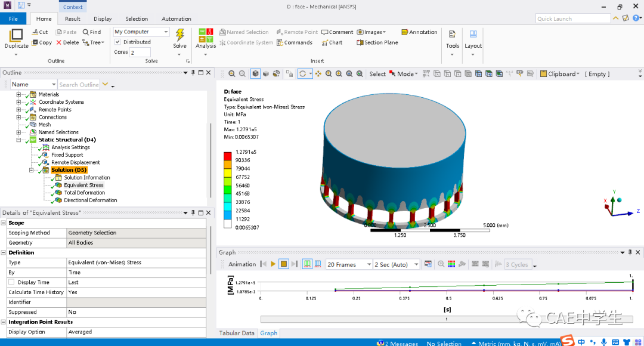Click the Zoom In magnifier in graphics toolbar

coord(231,74)
